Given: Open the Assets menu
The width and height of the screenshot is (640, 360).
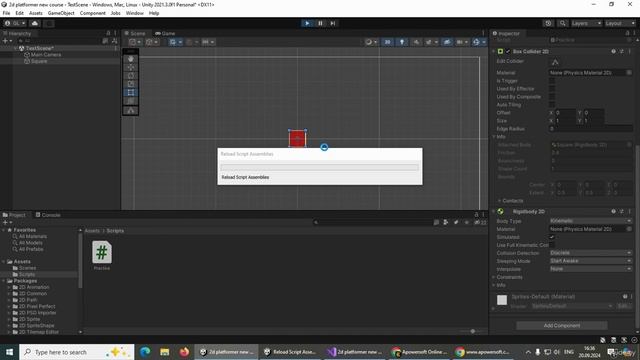Looking at the screenshot, I should (36, 13).
